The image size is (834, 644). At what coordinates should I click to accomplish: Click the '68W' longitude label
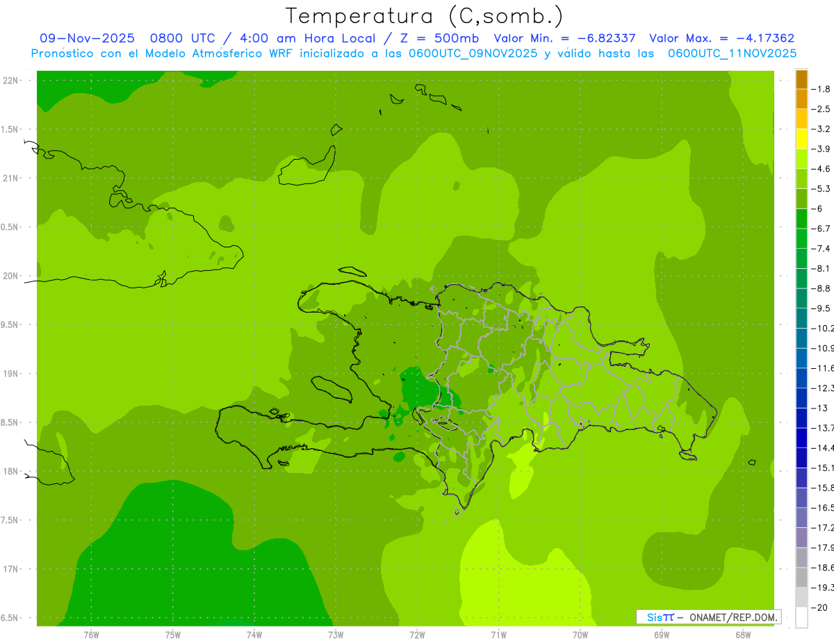(743, 635)
